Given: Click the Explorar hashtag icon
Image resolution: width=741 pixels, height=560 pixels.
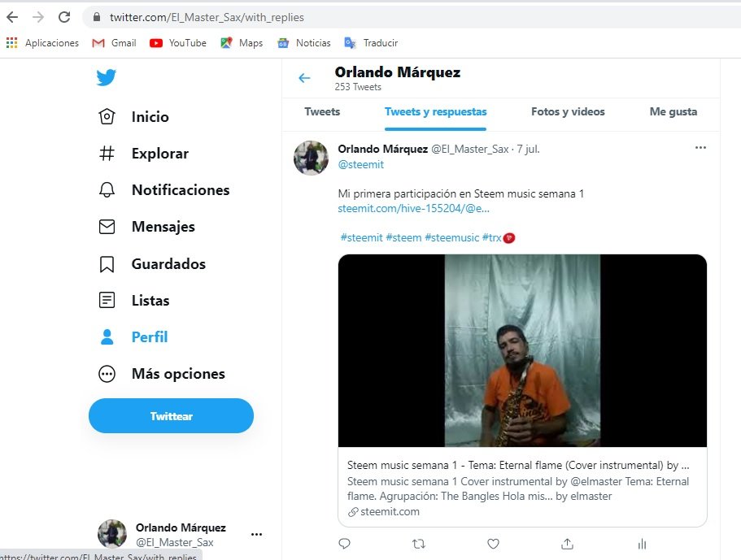Looking at the screenshot, I should 107,154.
